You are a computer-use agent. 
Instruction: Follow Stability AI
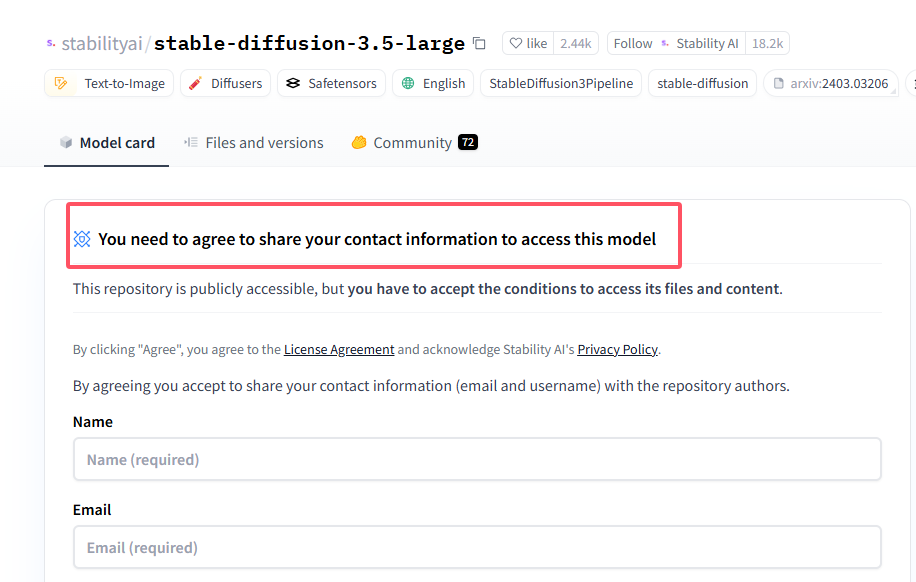(676, 43)
